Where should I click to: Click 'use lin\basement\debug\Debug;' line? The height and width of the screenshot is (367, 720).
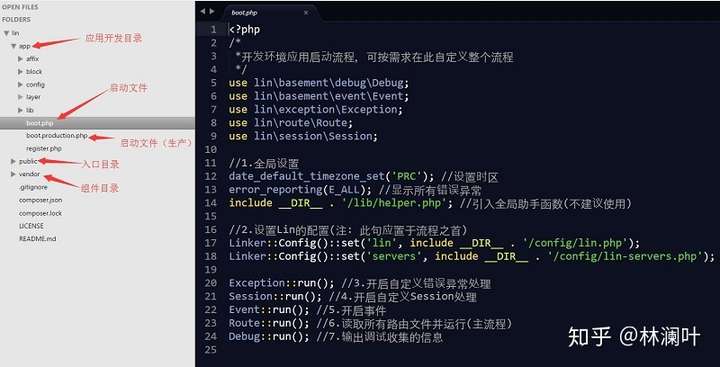point(319,83)
